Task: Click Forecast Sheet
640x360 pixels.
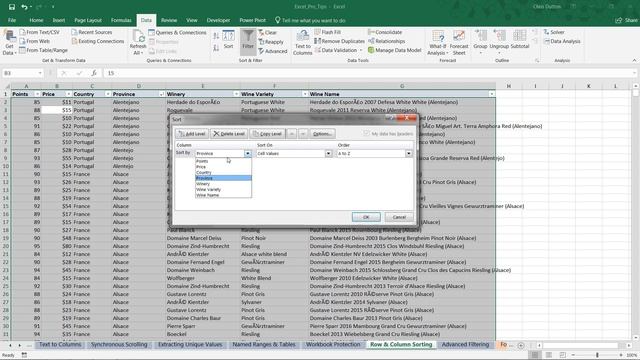Action: click(459, 42)
